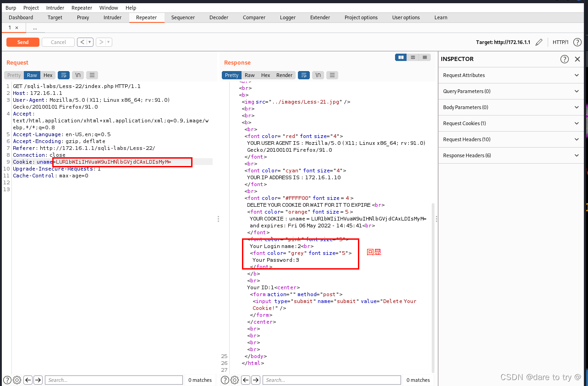588x386 pixels.
Task: Toggle word wrap in the Response viewer
Action: pos(303,75)
